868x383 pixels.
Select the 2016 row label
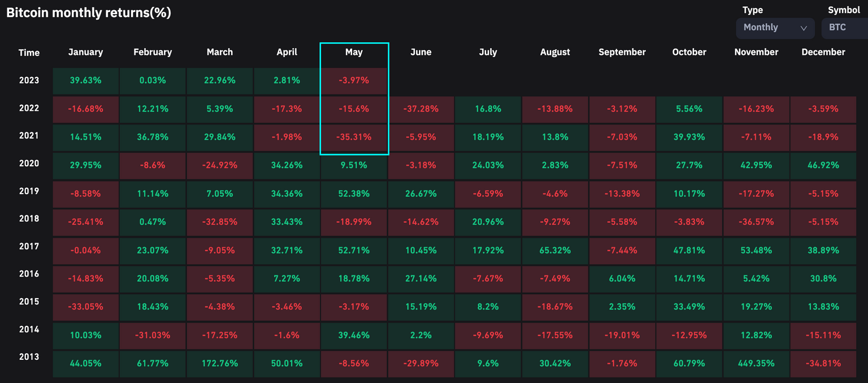click(29, 274)
